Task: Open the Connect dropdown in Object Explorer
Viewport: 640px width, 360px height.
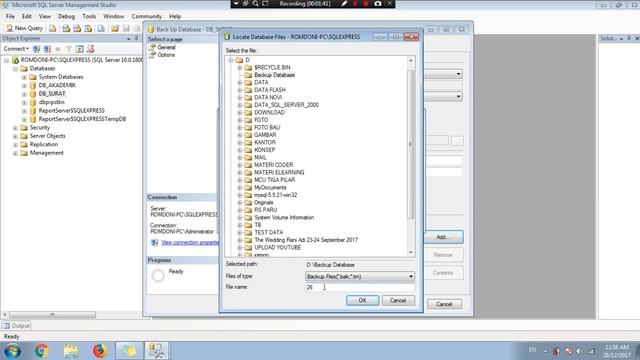Action: [16, 49]
